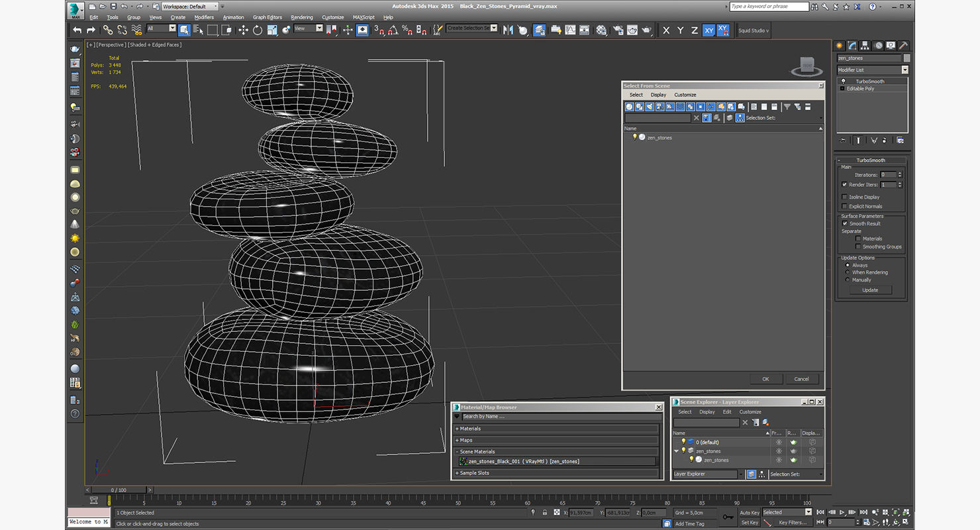980x530 pixels.
Task: Open the reference coordinate View dropdown
Action: pyautogui.click(x=309, y=28)
